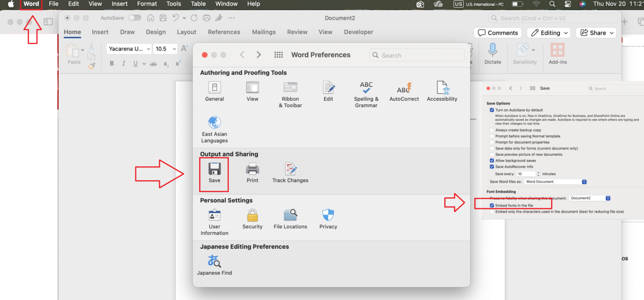Uncheck Save AutoRecover info

[492, 167]
